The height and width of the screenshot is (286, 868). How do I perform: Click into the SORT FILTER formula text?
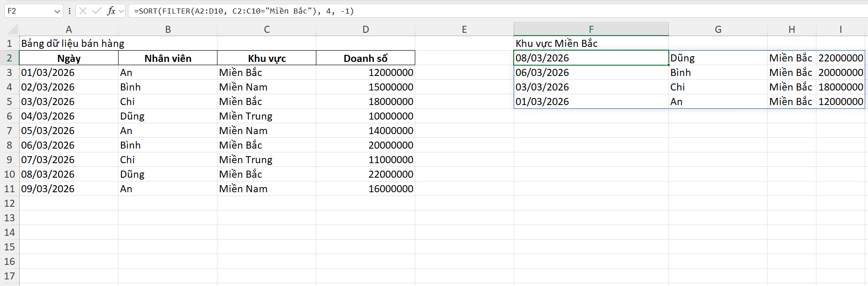tap(244, 11)
